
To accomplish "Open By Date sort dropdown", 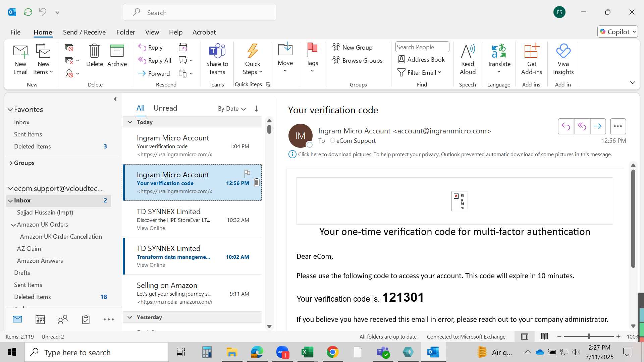I will [x=232, y=109].
